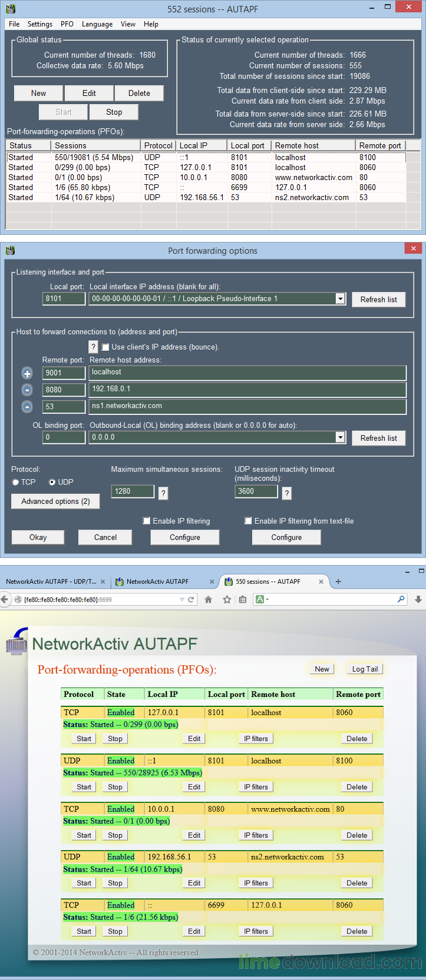The image size is (426, 980).
Task: Click the 'Log Tail' link on web page
Action: coord(365,669)
